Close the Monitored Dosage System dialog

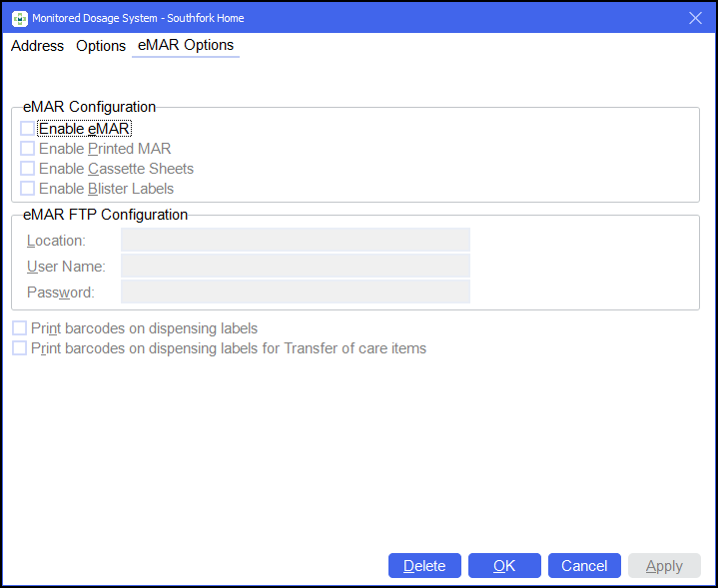pyautogui.click(x=696, y=18)
